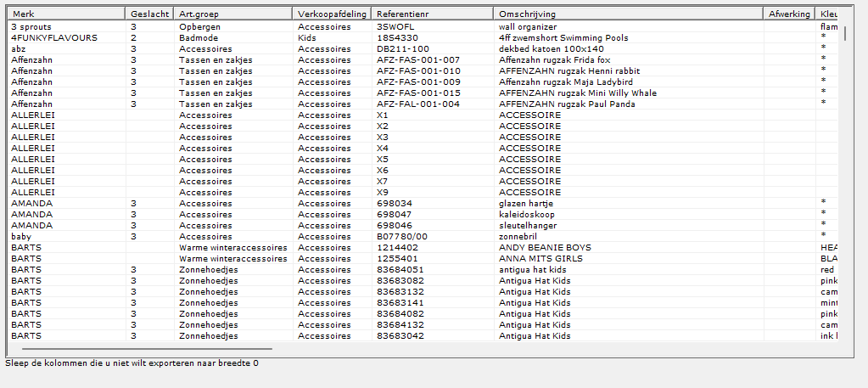Select the X5 reference cell

[x=383, y=159]
